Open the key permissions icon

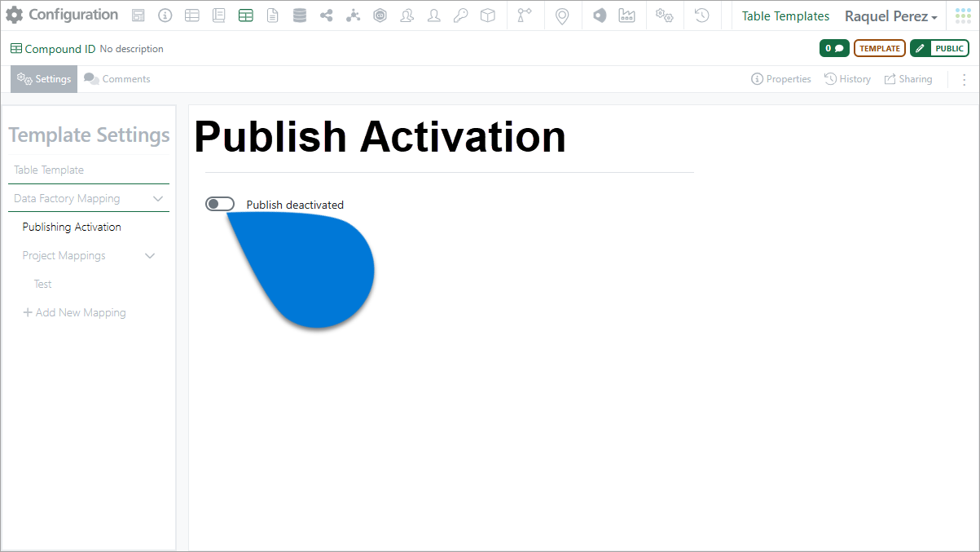(461, 15)
